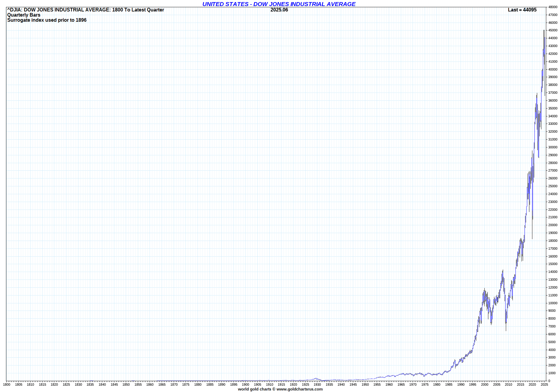
Task: Click the 1000 y-axis label
Action: (x=552, y=373)
